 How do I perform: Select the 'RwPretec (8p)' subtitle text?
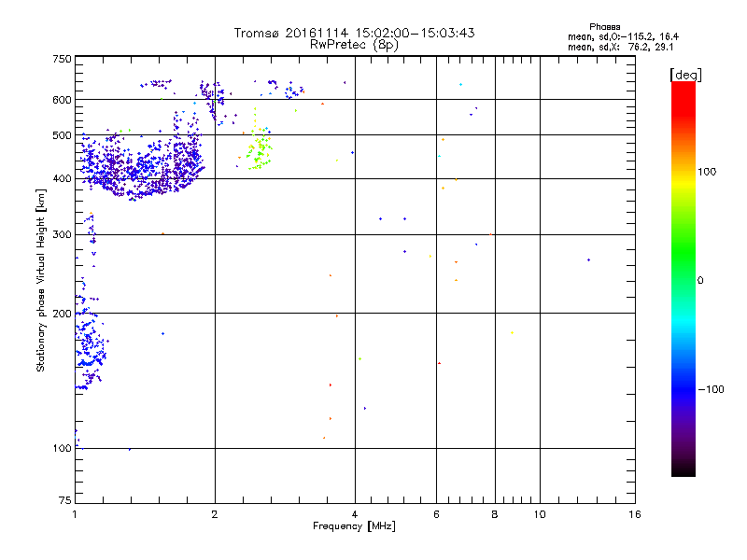[354, 45]
